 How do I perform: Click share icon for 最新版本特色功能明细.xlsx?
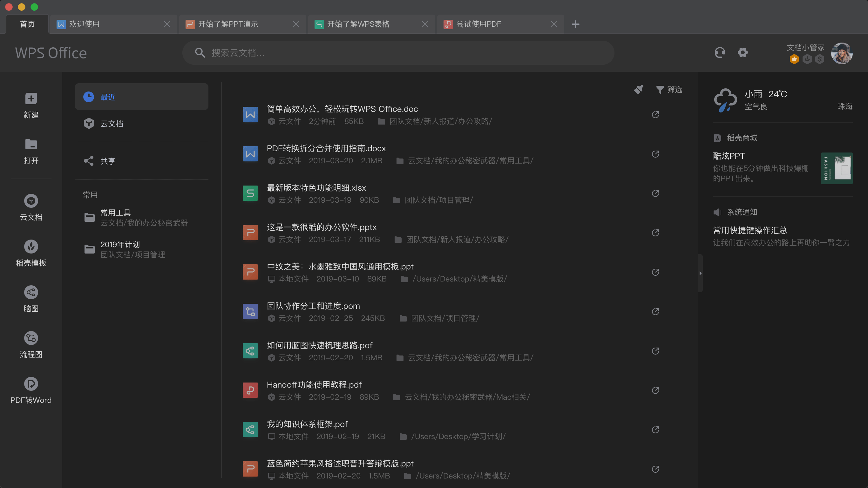coord(655,193)
